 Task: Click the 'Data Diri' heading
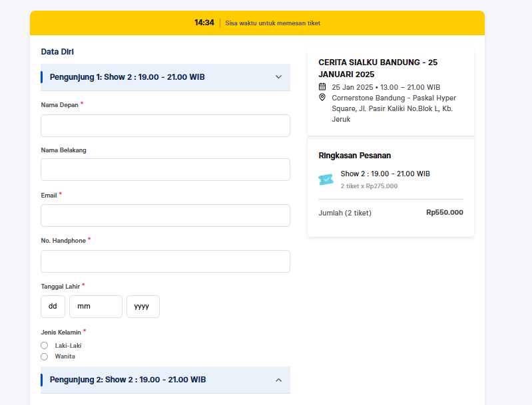click(57, 52)
